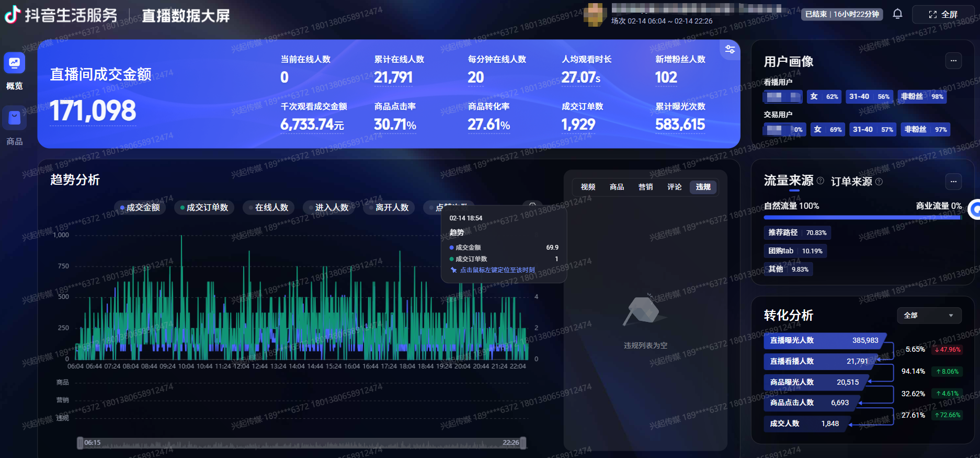Click the 已结束 session status badge

pyautogui.click(x=842, y=15)
